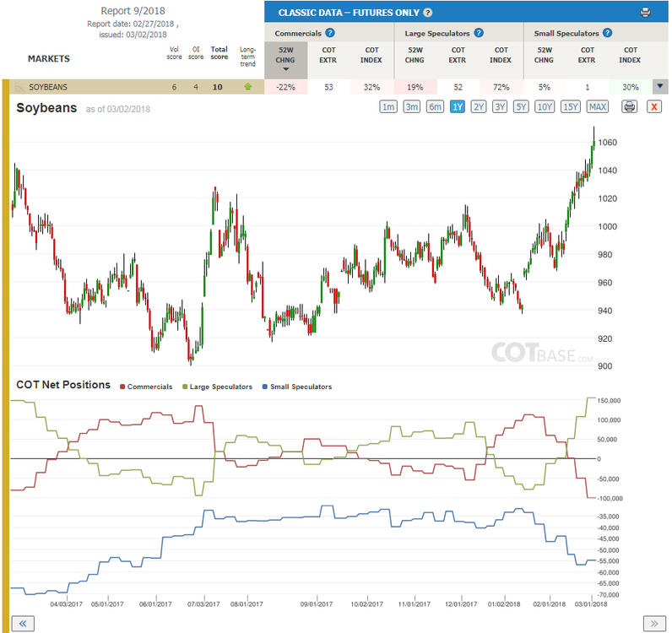The width and height of the screenshot is (672, 633).
Task: Click the 01/02/2018 date axis marker
Action: [504, 603]
